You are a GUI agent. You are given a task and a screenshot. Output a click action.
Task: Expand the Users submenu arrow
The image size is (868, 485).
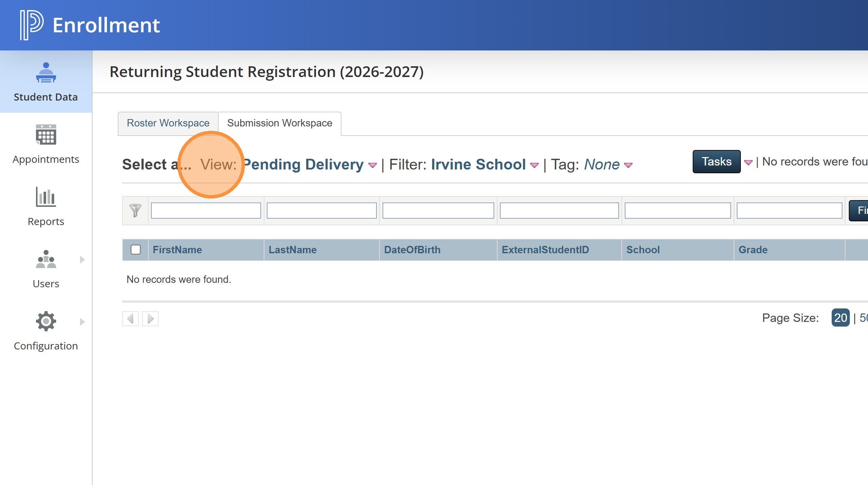[x=82, y=259]
